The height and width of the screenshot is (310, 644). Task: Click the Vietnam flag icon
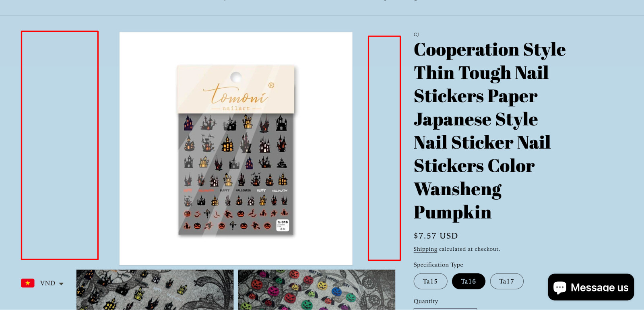(28, 283)
